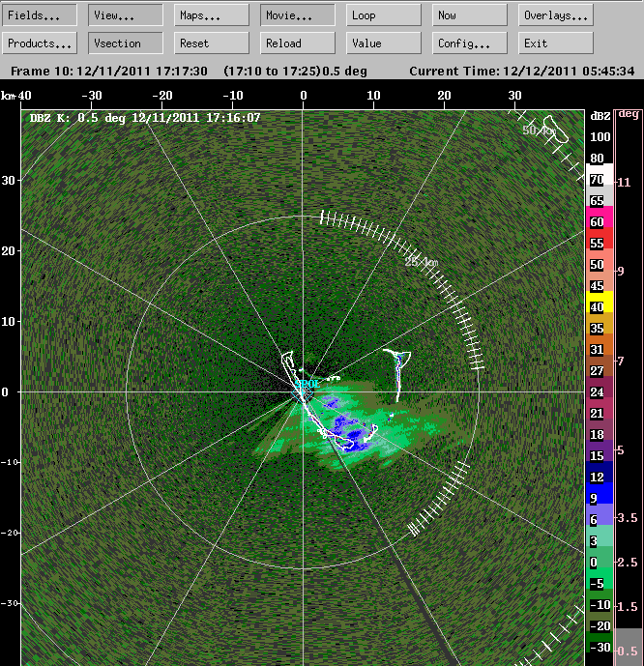644x666 pixels.
Task: Select the 70 dBZ white color swatch
Action: [x=600, y=175]
